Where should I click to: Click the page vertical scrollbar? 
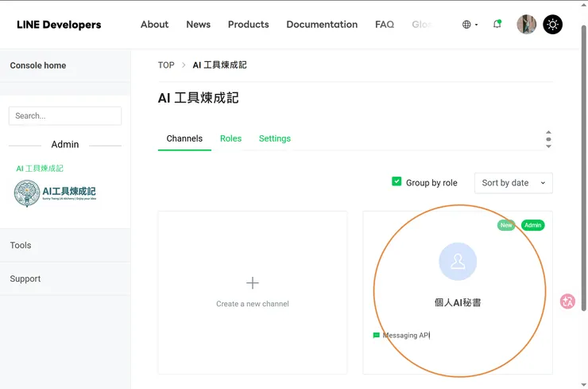coord(584,168)
